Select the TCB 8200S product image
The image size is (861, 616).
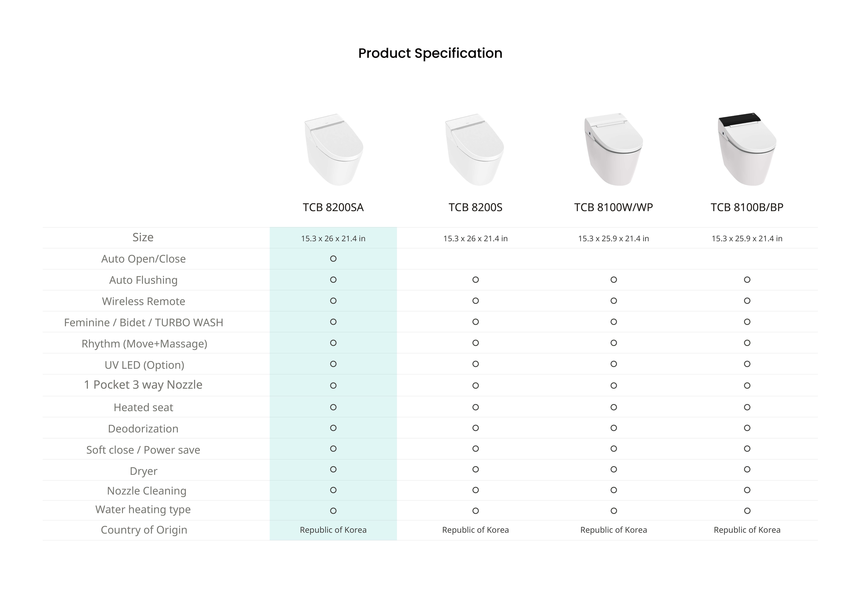tap(474, 149)
